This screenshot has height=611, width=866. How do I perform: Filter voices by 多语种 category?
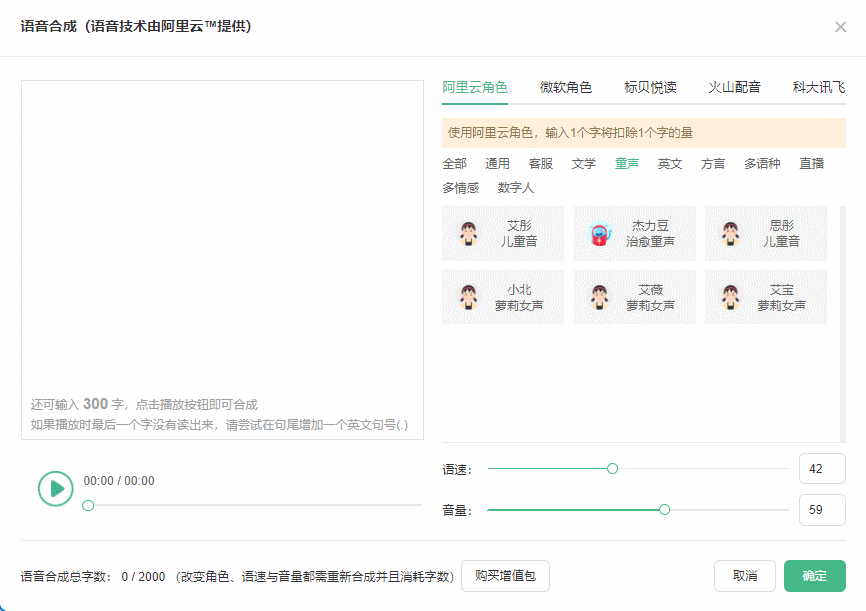pos(762,164)
